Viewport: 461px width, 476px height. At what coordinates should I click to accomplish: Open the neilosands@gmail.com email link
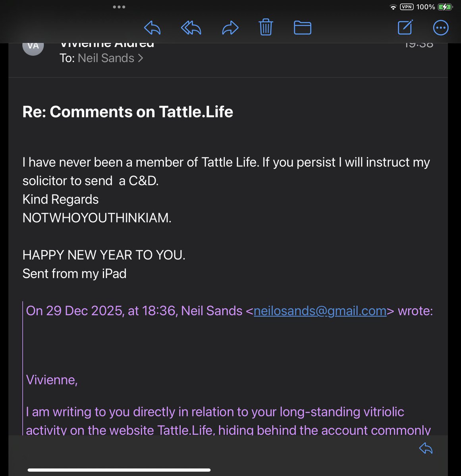pos(320,311)
